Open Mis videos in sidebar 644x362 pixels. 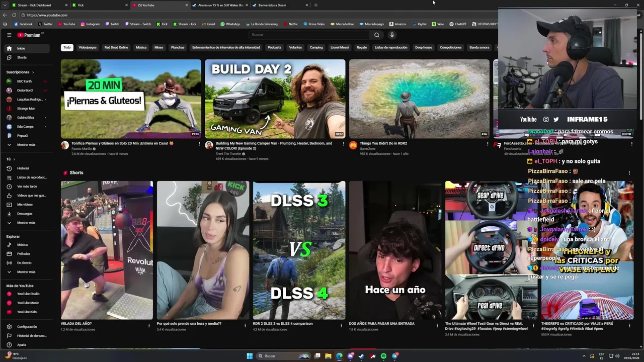pos(28,204)
